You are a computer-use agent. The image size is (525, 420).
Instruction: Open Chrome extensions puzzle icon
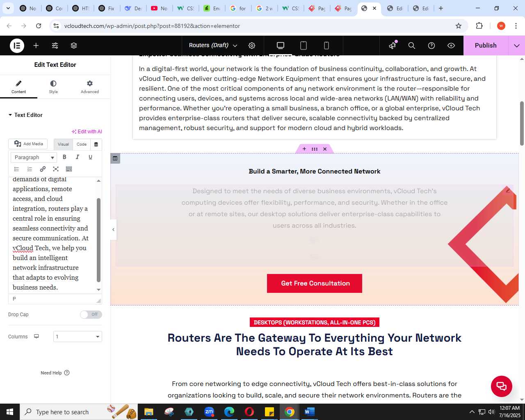[479, 26]
